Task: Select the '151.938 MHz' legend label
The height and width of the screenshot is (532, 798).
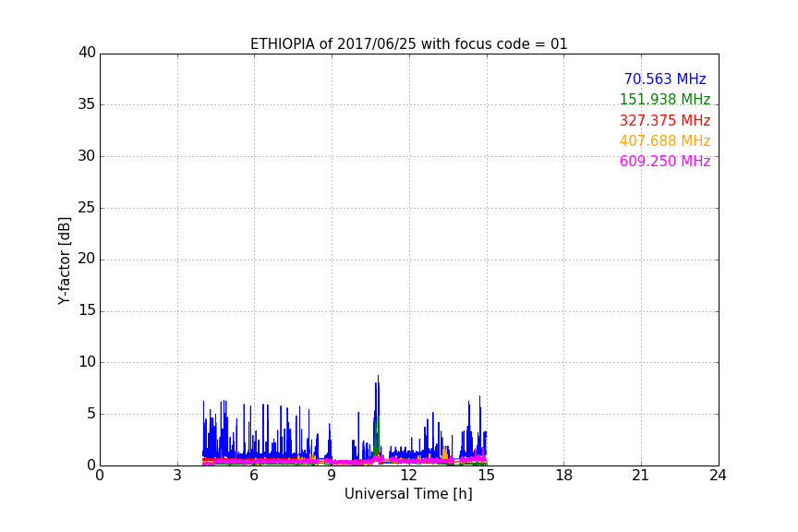Action: click(x=665, y=99)
